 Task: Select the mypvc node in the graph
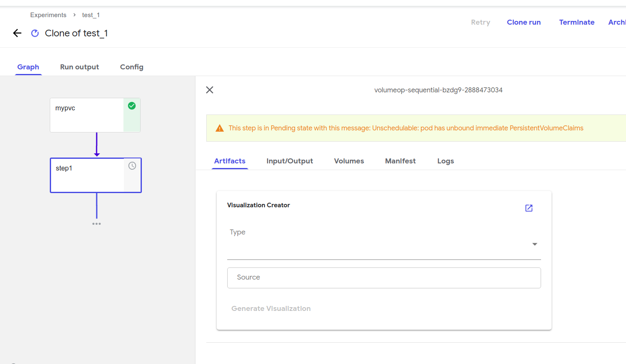87,115
